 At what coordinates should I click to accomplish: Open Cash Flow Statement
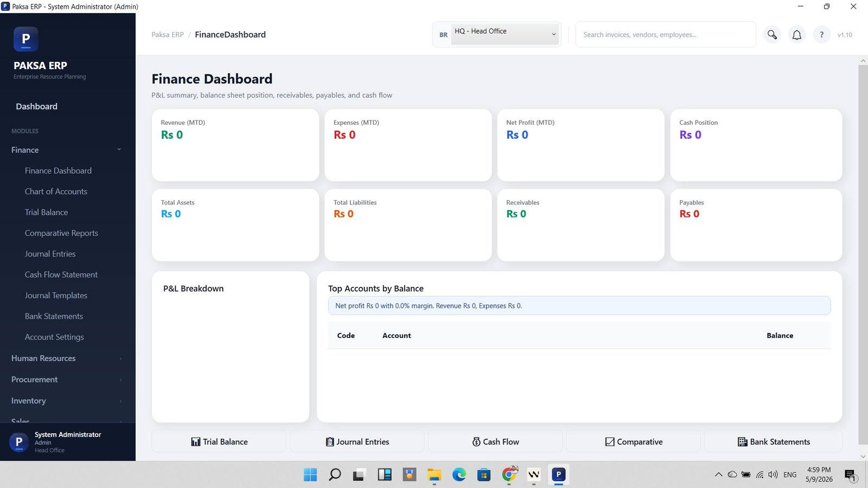[61, 275]
